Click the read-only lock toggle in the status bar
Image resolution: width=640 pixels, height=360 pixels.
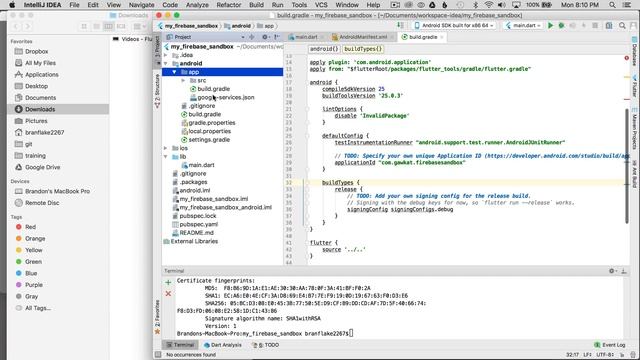(x=622, y=355)
